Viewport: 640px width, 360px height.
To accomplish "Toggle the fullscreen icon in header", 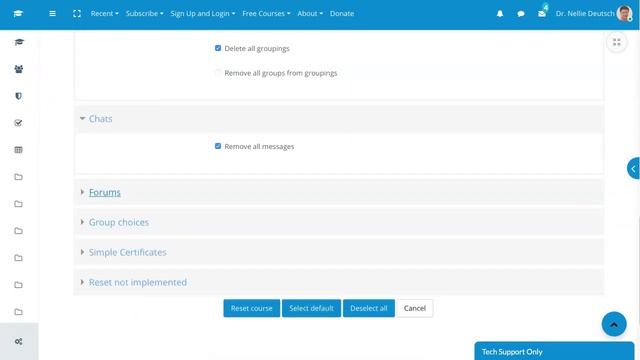I will [x=77, y=13].
